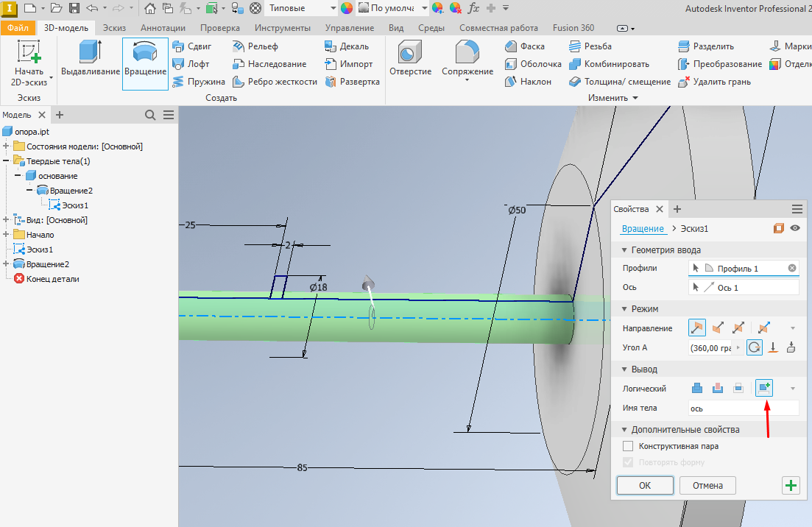Select the Rib (Ребро жесткости) tool
This screenshot has width=812, height=527.
275,82
